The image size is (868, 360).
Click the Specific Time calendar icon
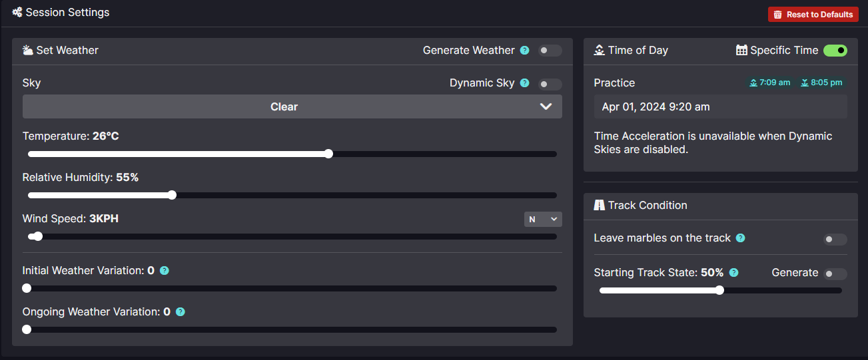(x=741, y=50)
